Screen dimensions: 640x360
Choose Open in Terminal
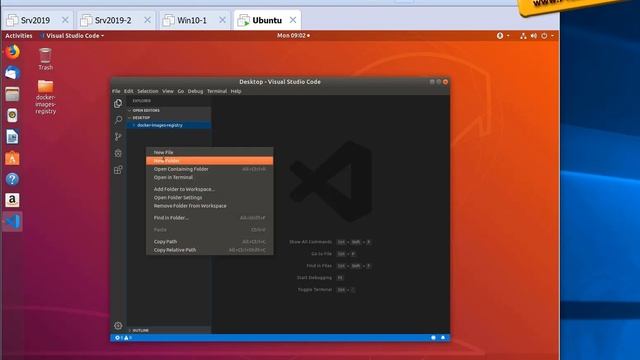point(209,178)
